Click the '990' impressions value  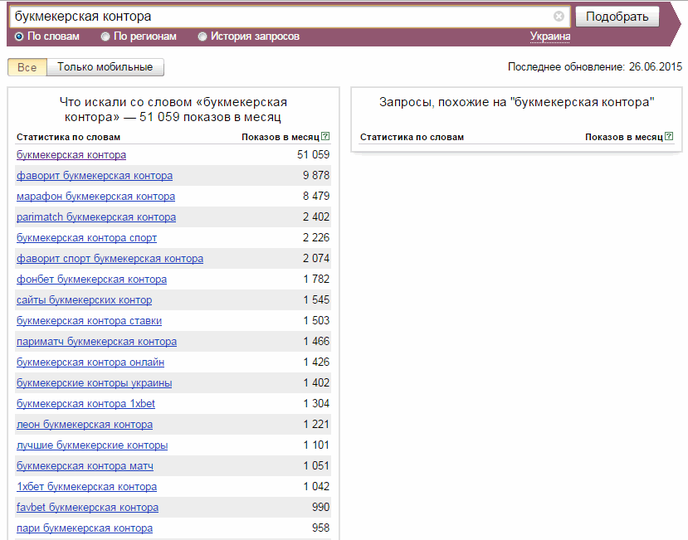[x=321, y=507]
